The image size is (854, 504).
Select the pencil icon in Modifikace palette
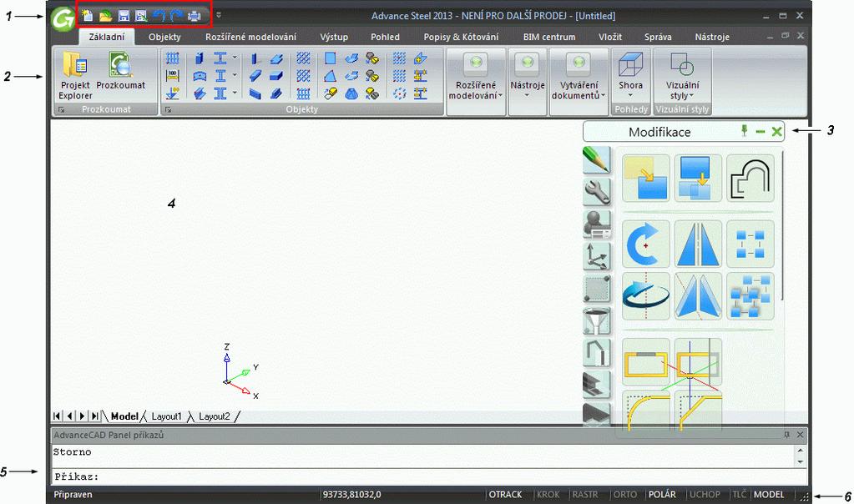(596, 159)
